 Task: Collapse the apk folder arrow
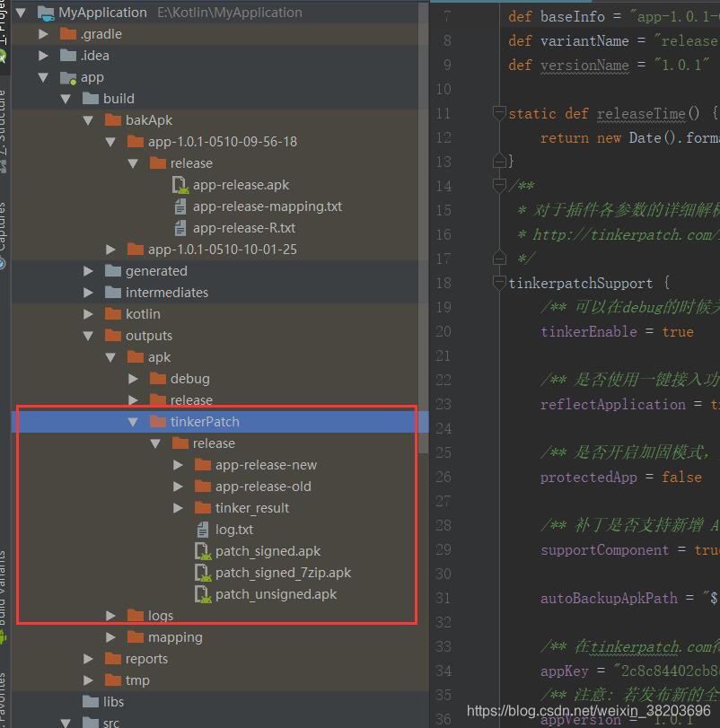pyautogui.click(x=110, y=357)
